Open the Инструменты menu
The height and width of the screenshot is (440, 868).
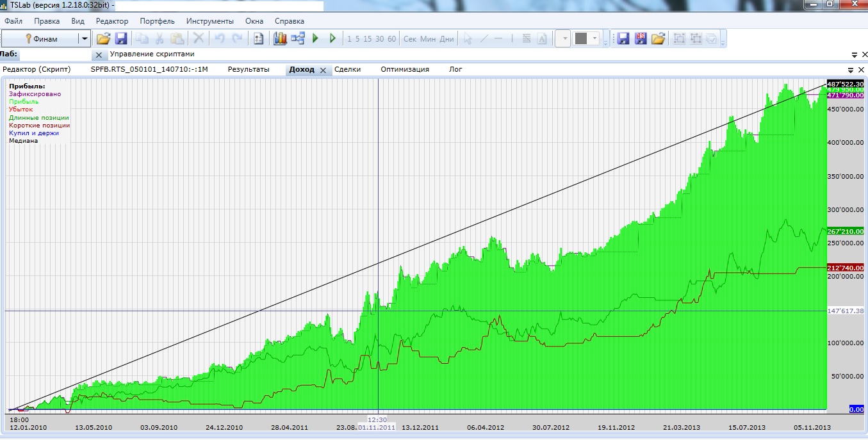(x=210, y=21)
